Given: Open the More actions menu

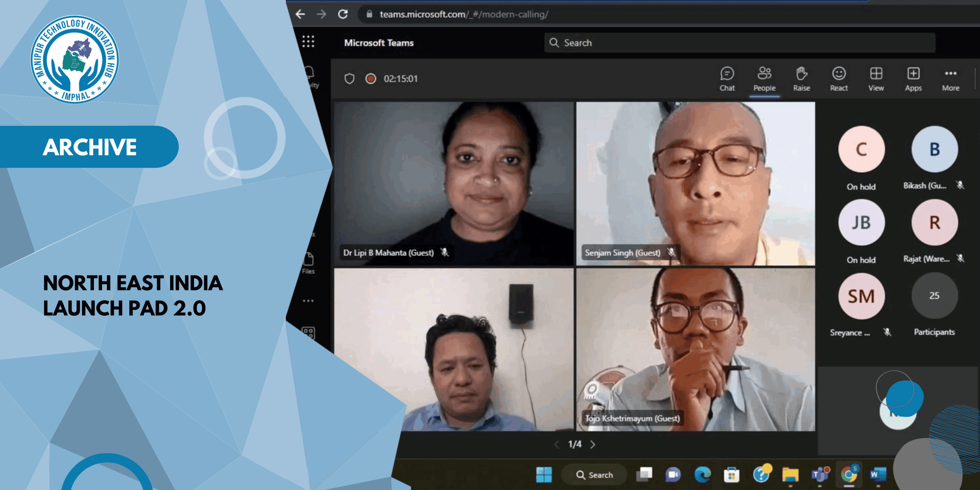Looking at the screenshot, I should click(x=951, y=79).
